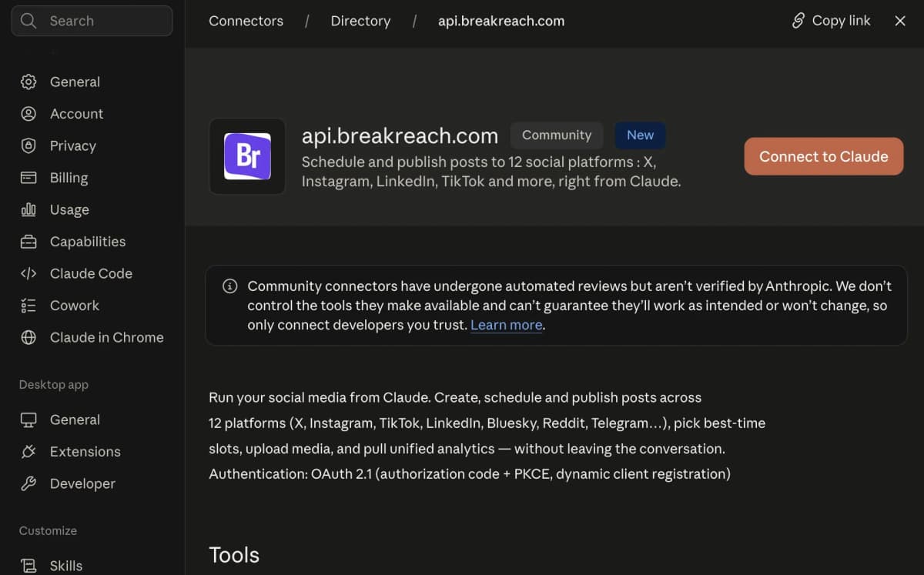The image size is (924, 575).
Task: Click Copy link text
Action: [x=841, y=21]
